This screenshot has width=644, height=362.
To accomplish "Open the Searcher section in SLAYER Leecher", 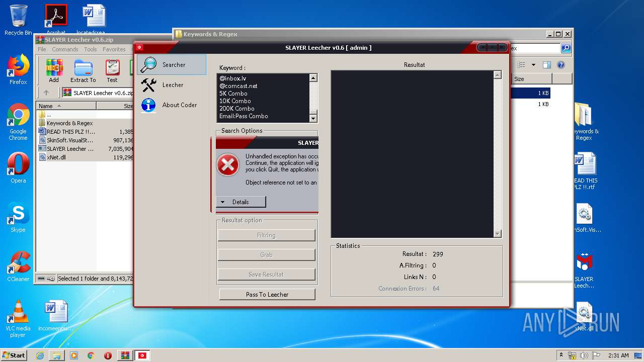I will pyautogui.click(x=172, y=65).
